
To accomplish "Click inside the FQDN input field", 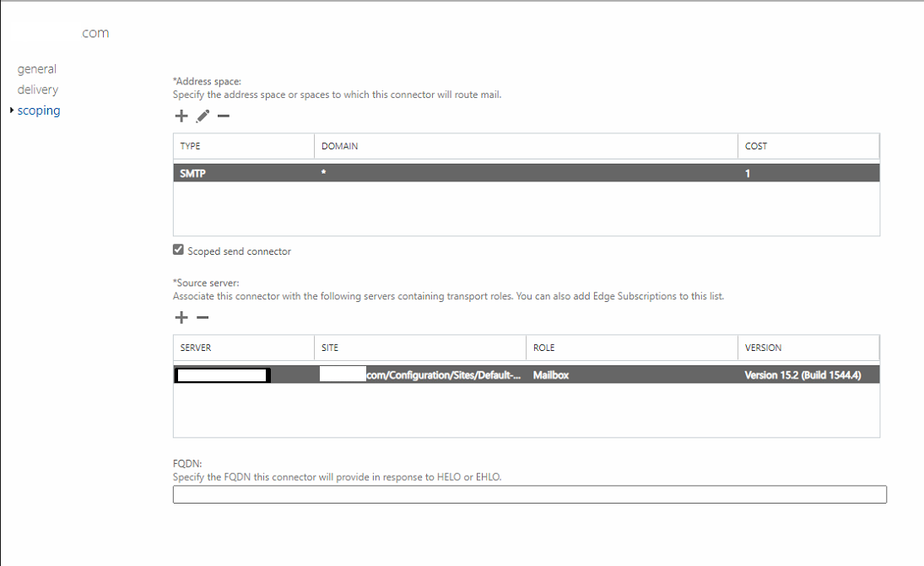I will (x=530, y=494).
